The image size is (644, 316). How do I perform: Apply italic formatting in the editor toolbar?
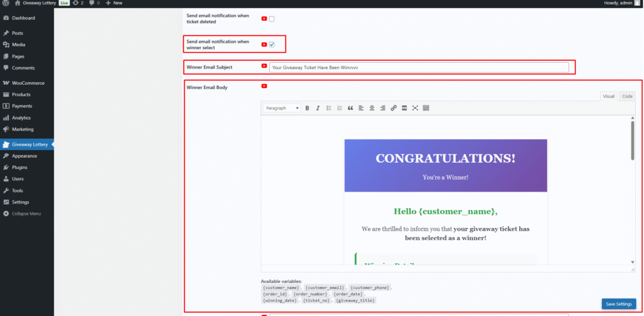pos(318,108)
